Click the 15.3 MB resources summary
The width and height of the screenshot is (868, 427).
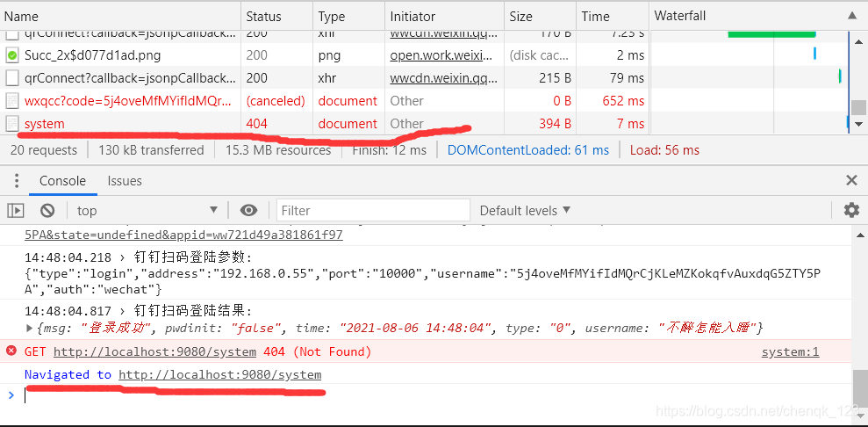pyautogui.click(x=278, y=150)
